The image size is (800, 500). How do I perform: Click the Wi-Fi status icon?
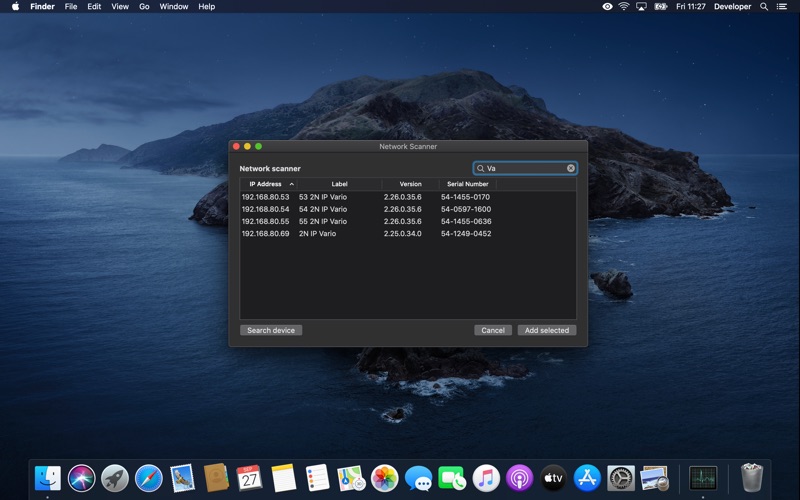[624, 6]
